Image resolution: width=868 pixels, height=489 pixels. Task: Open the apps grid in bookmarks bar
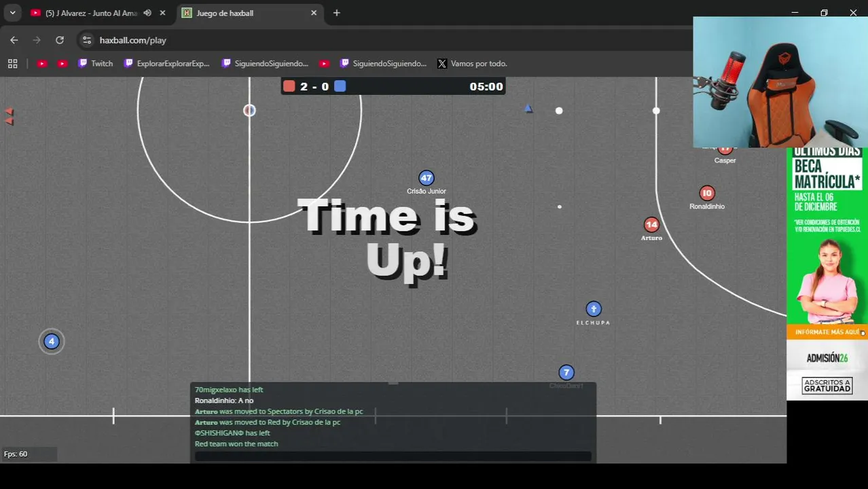tap(12, 63)
